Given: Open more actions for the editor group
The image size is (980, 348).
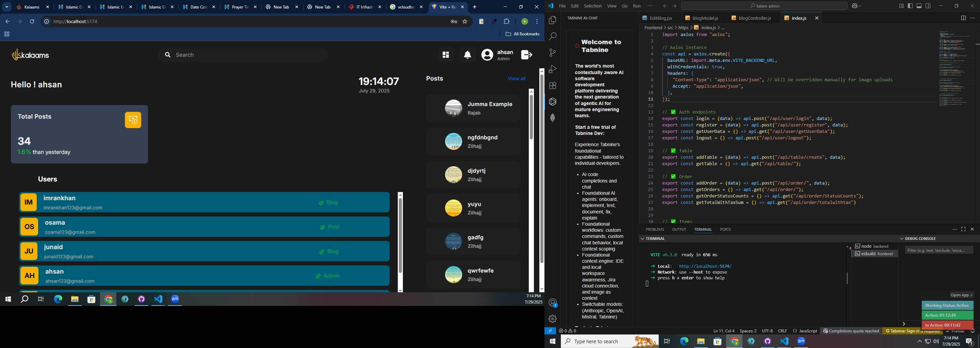Looking at the screenshot, I should point(972,18).
